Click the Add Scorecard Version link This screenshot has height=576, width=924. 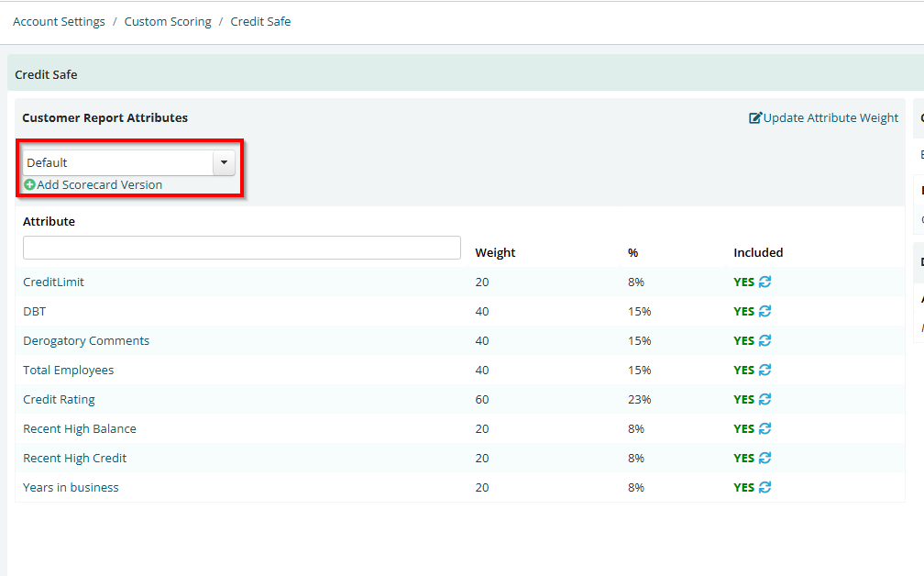click(x=99, y=184)
